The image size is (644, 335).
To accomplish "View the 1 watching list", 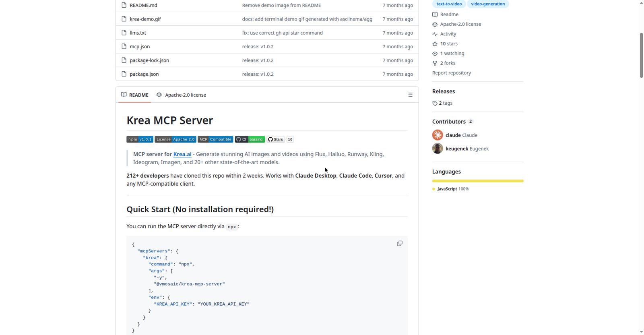I will [x=448, y=53].
